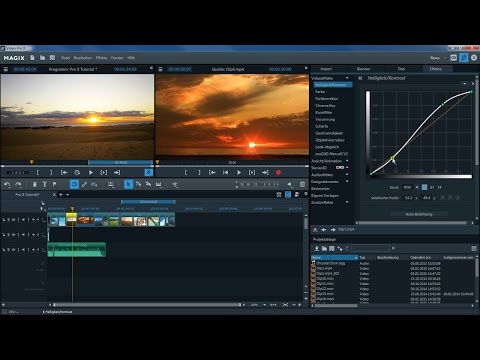Redo the last action
This screenshot has height=360, width=480.
tap(19, 184)
